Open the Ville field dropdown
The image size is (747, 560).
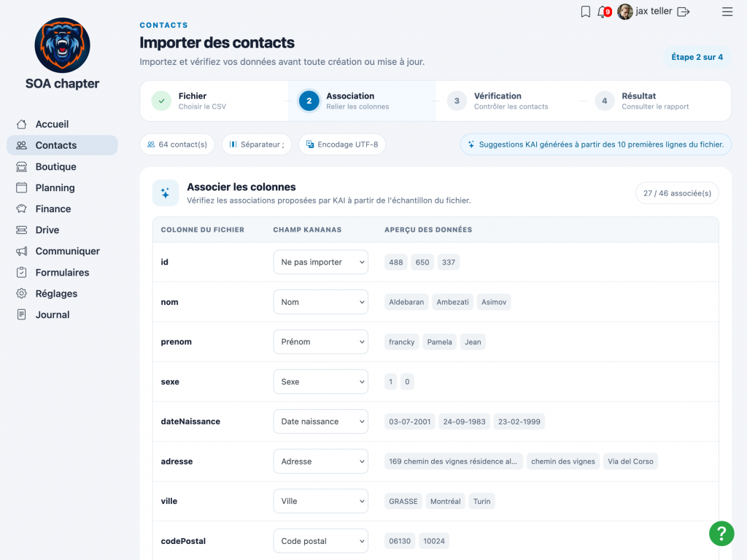321,501
